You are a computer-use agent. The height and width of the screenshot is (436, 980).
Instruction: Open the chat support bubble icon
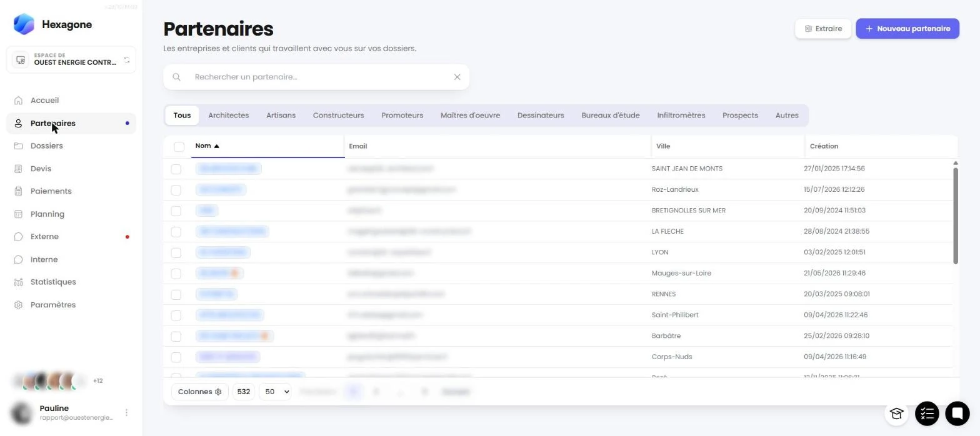coord(957,413)
